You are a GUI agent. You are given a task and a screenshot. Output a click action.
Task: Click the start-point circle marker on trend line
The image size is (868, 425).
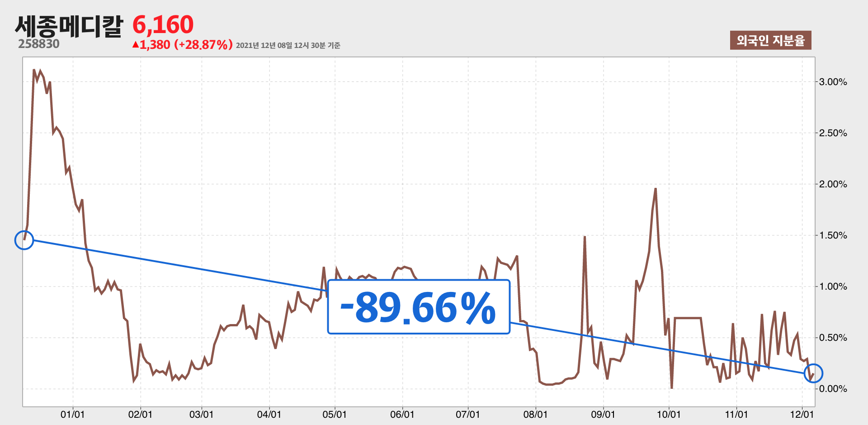click(24, 240)
